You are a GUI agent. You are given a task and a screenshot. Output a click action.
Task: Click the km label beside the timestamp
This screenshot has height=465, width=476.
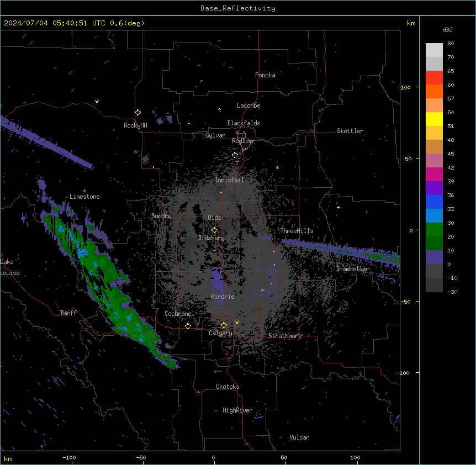[x=411, y=23]
